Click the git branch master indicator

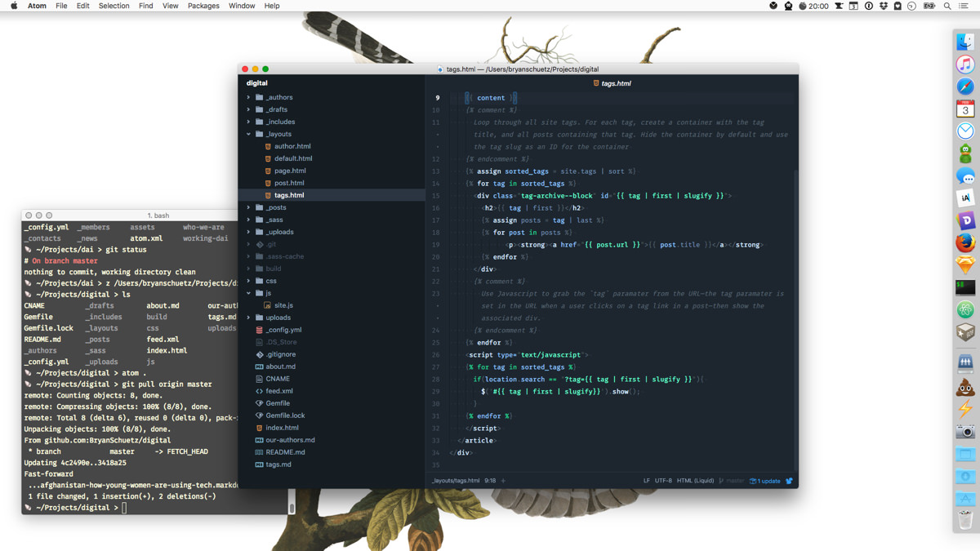[732, 481]
